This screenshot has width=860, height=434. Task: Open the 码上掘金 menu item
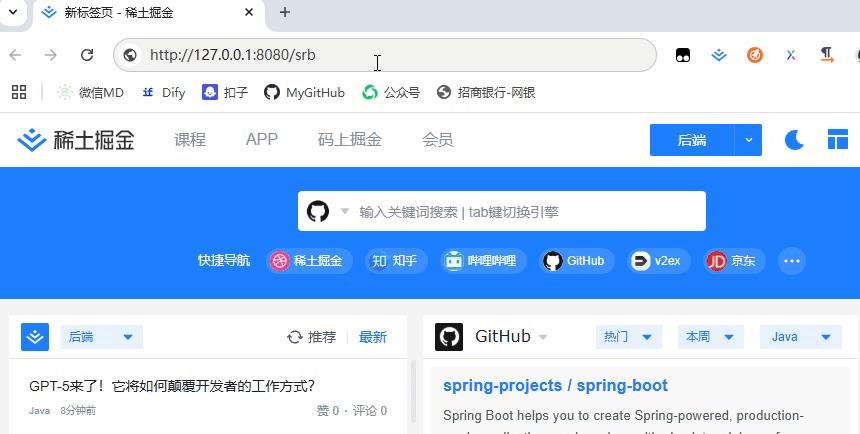point(349,140)
